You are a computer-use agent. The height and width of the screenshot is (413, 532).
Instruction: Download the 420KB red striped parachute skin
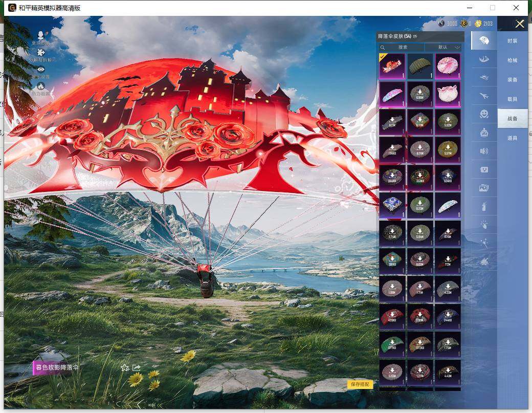coord(392,316)
